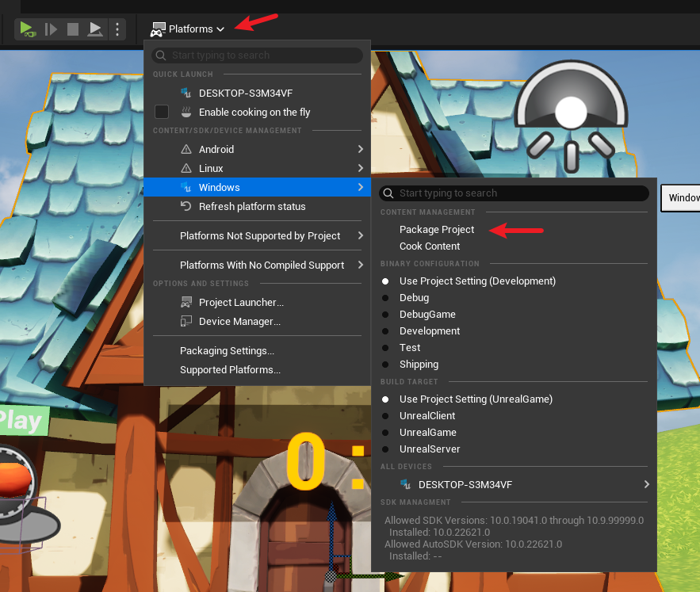Open Project Launcher
Viewport: 700px width, 592px height.
(257, 302)
